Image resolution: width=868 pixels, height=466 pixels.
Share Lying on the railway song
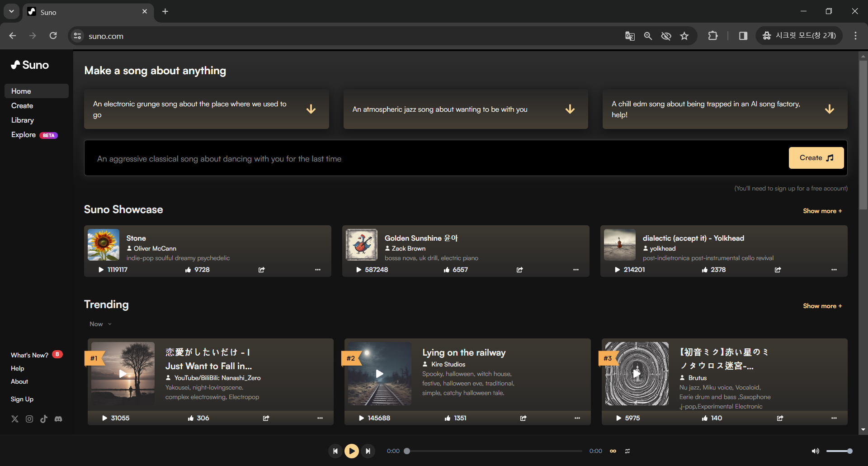click(x=524, y=418)
